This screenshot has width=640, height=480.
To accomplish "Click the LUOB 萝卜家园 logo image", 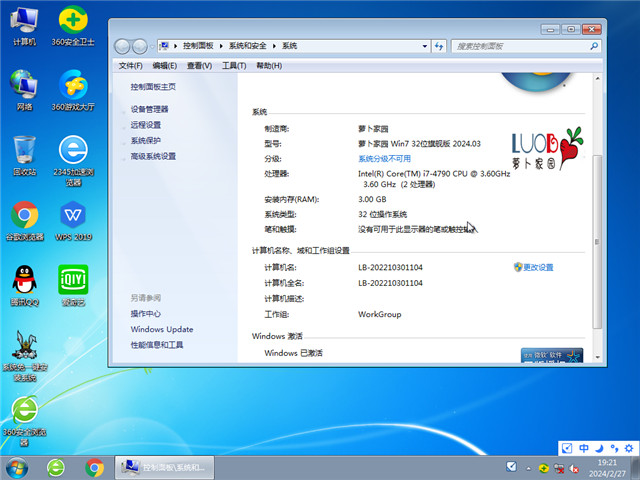I will tap(547, 149).
